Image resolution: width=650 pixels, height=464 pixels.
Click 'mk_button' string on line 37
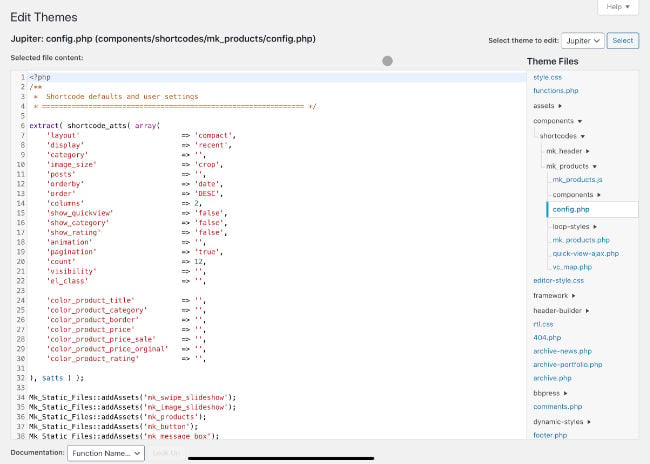[x=167, y=426]
